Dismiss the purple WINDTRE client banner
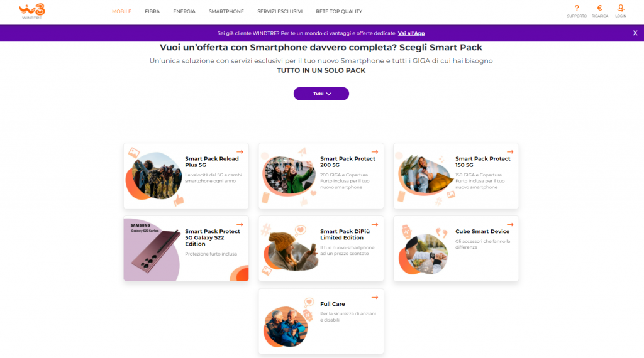This screenshot has height=358, width=644. 635,33
